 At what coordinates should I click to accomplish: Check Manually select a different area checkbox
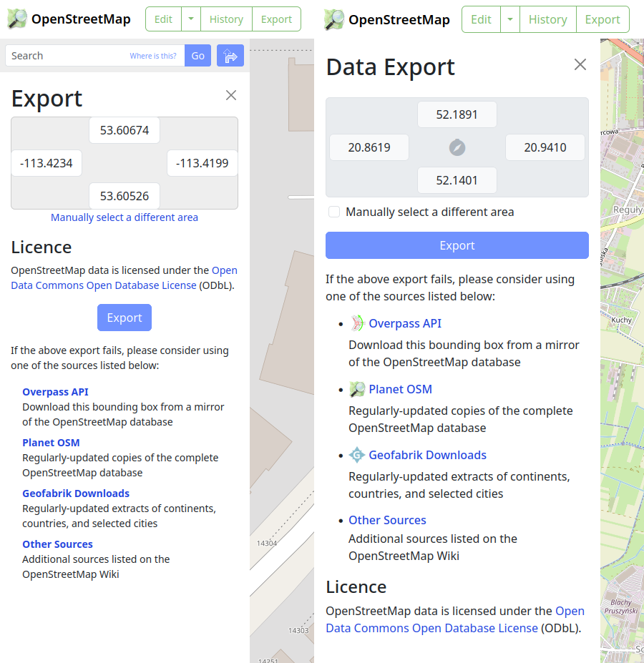coord(334,212)
